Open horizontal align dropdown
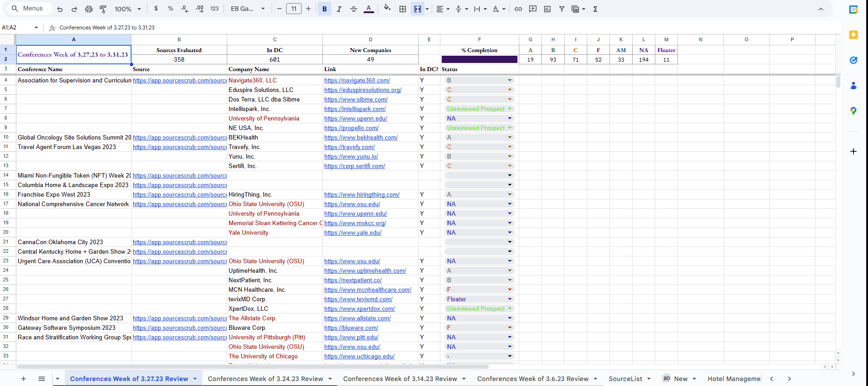 click(443, 9)
